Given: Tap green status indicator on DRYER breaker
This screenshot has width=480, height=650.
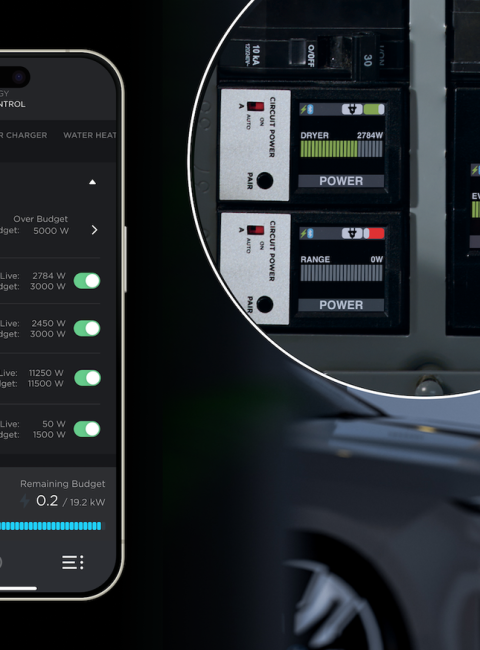Looking at the screenshot, I should (374, 109).
